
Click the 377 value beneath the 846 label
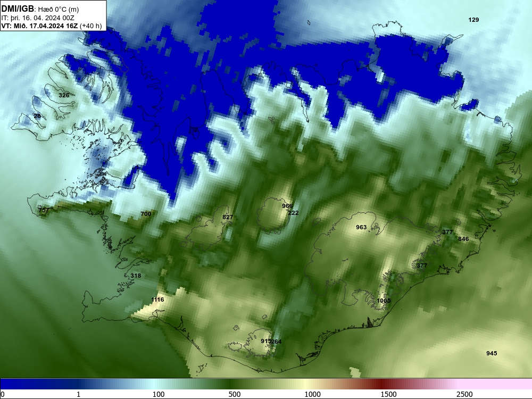pyautogui.click(x=422, y=265)
